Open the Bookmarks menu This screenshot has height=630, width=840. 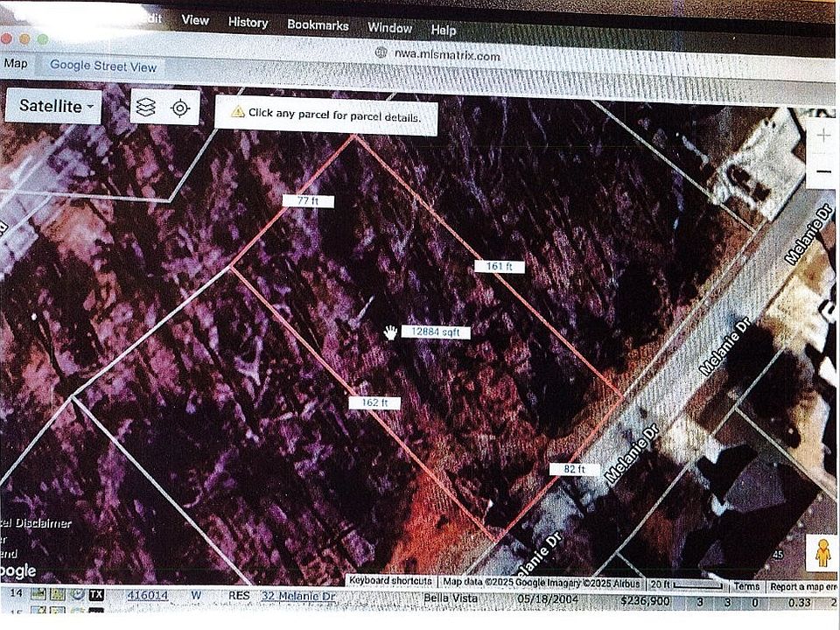318,25
